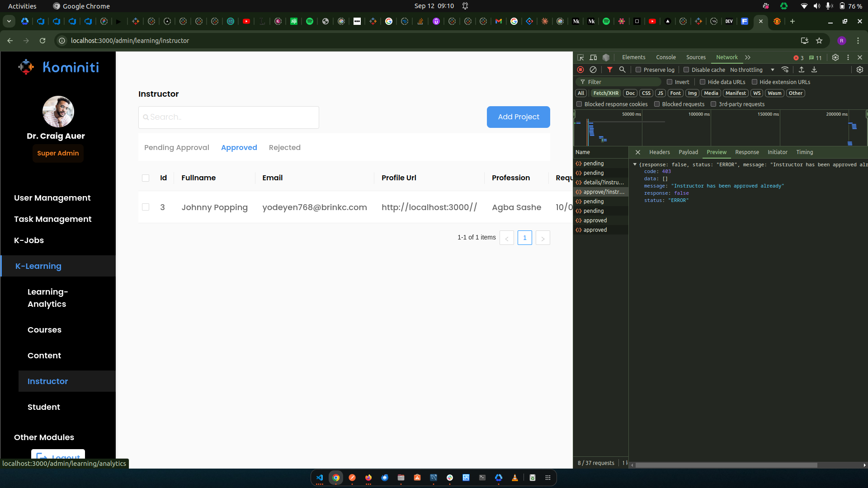Focus the instructor Search field
Viewport: 868px width, 488px height.
229,117
